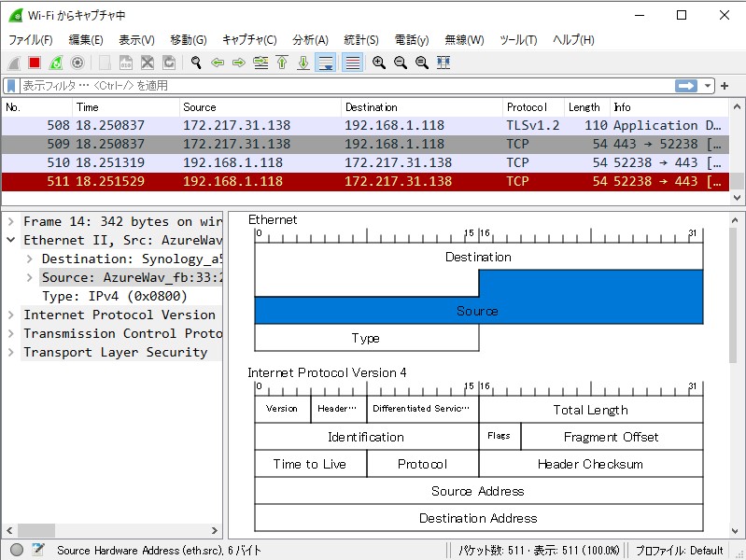Expand the Frame 14 tree node
This screenshot has width=746, height=560.
[11, 222]
